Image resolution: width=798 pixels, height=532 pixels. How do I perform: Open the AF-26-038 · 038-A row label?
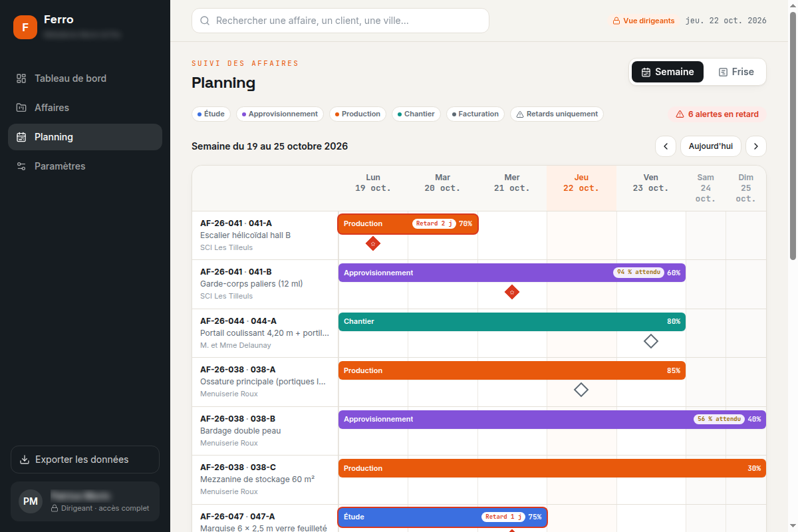click(x=265, y=382)
